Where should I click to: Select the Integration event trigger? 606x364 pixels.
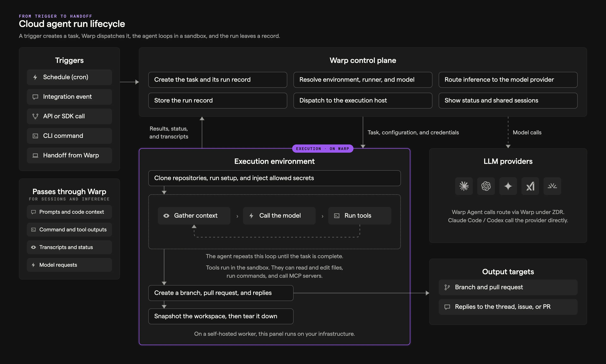coord(69,97)
